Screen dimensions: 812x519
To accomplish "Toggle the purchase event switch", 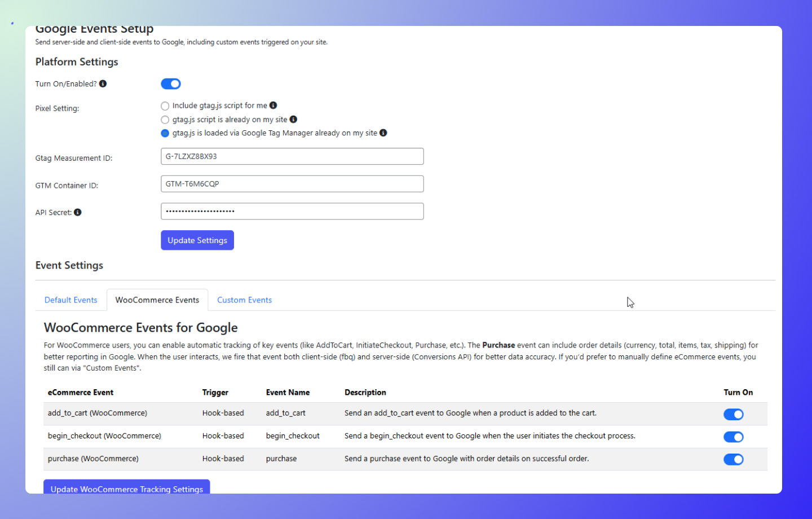I will (734, 459).
